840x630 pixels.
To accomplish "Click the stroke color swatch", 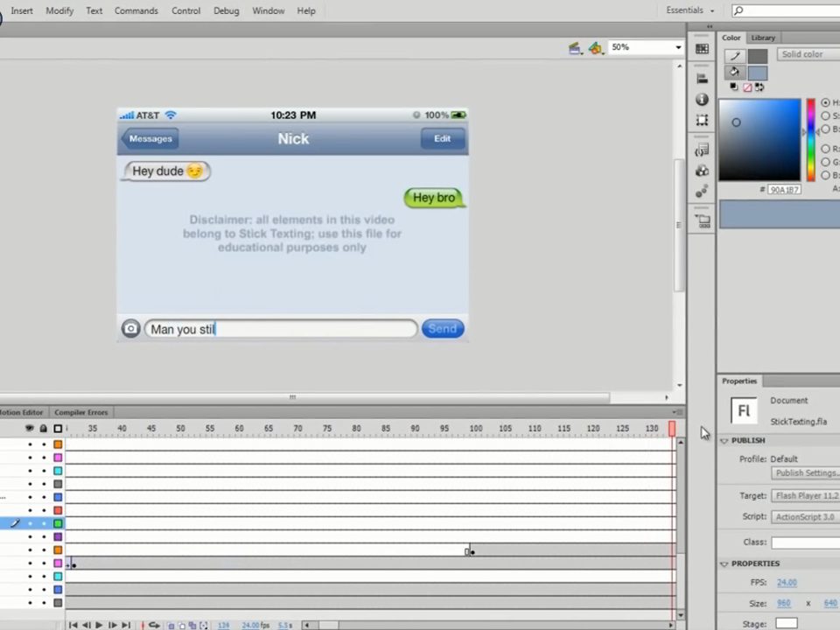I will coord(758,56).
